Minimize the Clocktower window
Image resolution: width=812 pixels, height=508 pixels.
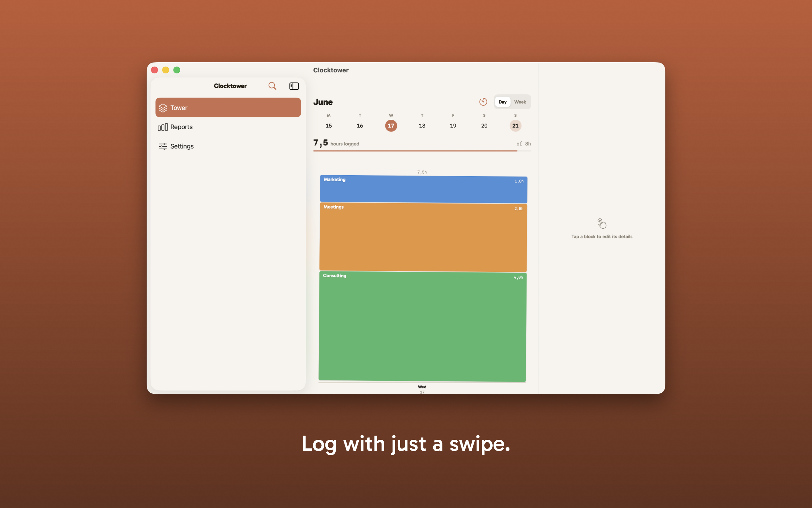(166, 70)
